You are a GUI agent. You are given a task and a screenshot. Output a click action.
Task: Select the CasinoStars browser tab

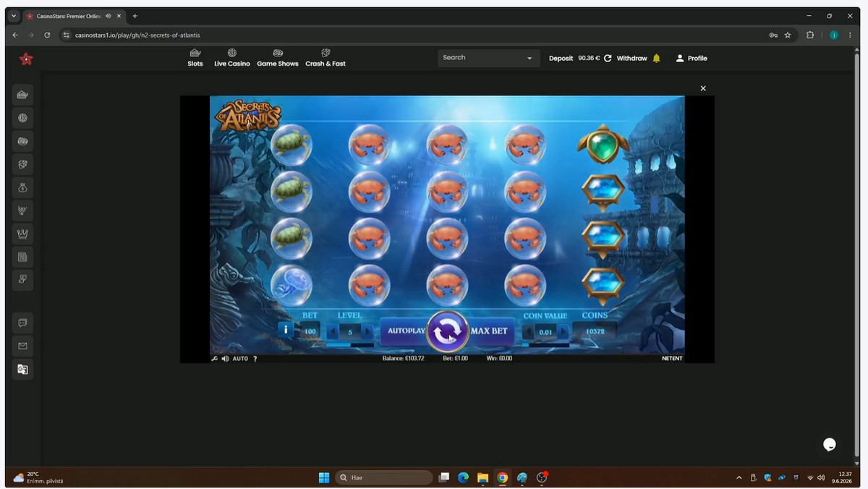pyautogui.click(x=72, y=16)
